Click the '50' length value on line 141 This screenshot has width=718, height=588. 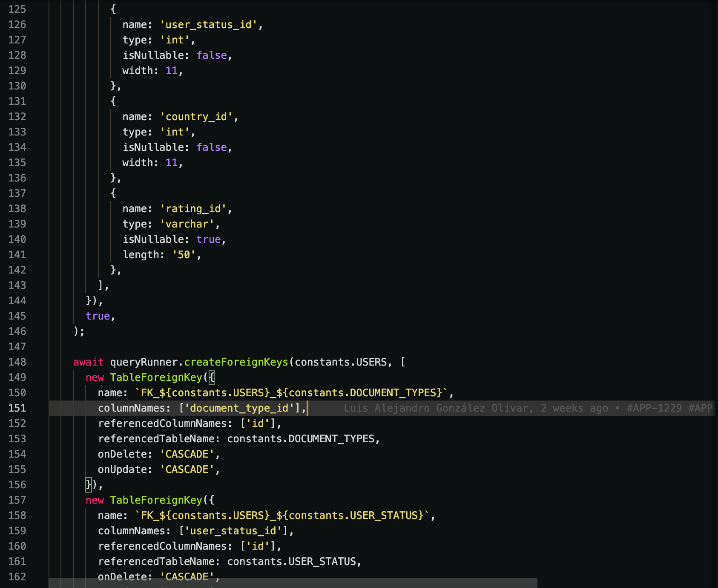pos(184,255)
